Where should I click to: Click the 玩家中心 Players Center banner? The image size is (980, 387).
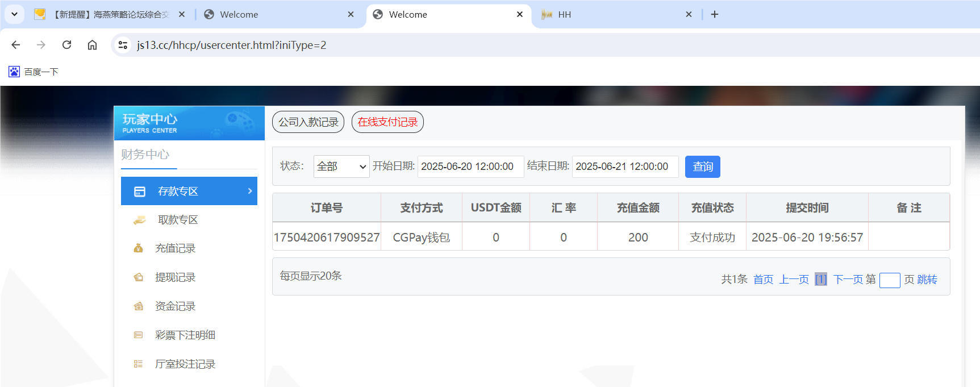click(x=189, y=123)
